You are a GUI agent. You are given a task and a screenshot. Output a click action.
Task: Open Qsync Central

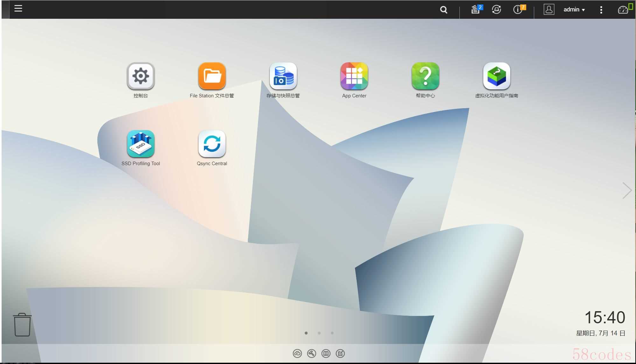[x=212, y=144]
